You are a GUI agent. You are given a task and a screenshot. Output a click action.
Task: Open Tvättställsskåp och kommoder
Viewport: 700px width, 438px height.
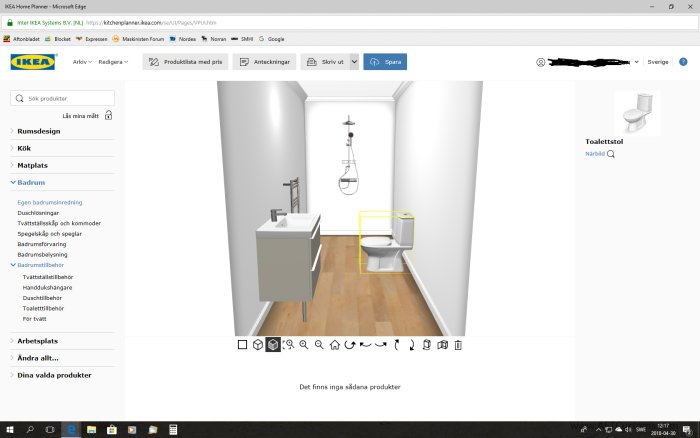tap(59, 223)
